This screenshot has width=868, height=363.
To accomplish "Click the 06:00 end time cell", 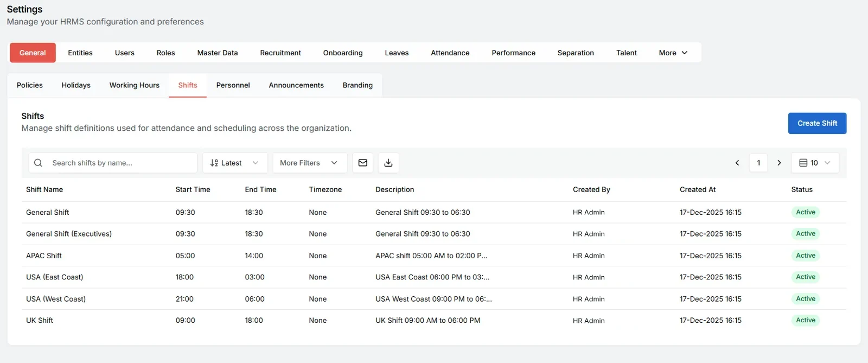I will pyautogui.click(x=254, y=299).
